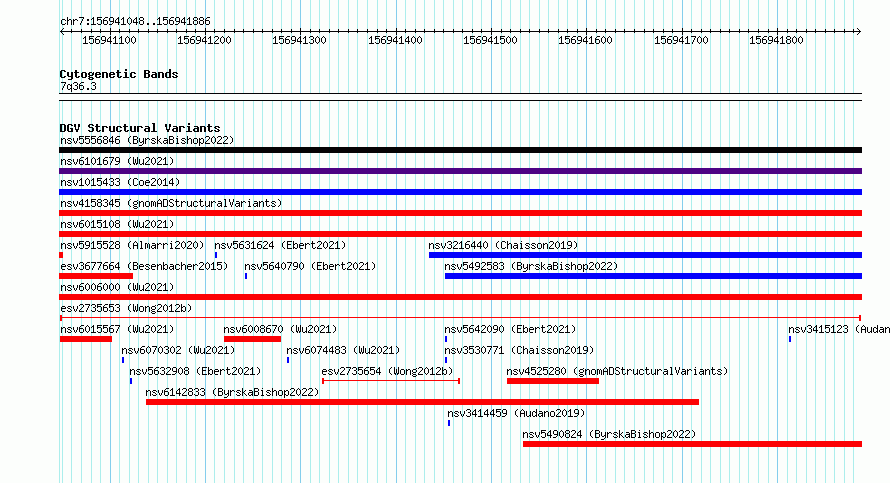890x483 pixels.
Task: Select the small blue nsv3415123 marker
Action: click(790, 339)
